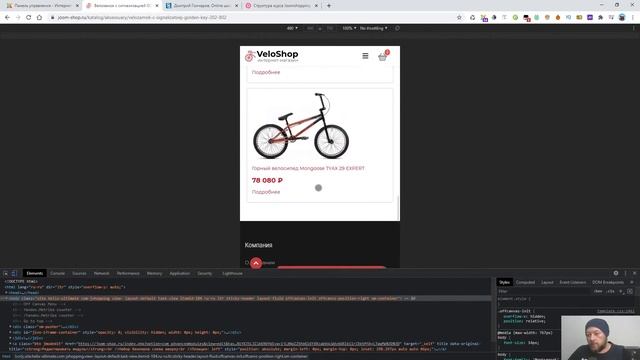Rotate the device viewport orientation
The image size is (640, 360).
[x=397, y=28]
